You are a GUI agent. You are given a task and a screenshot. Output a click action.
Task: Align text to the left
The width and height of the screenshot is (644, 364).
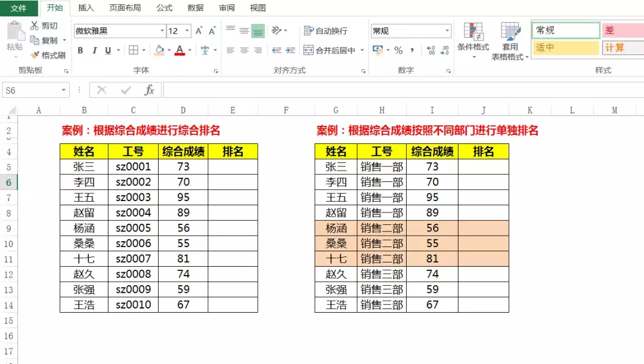click(230, 50)
